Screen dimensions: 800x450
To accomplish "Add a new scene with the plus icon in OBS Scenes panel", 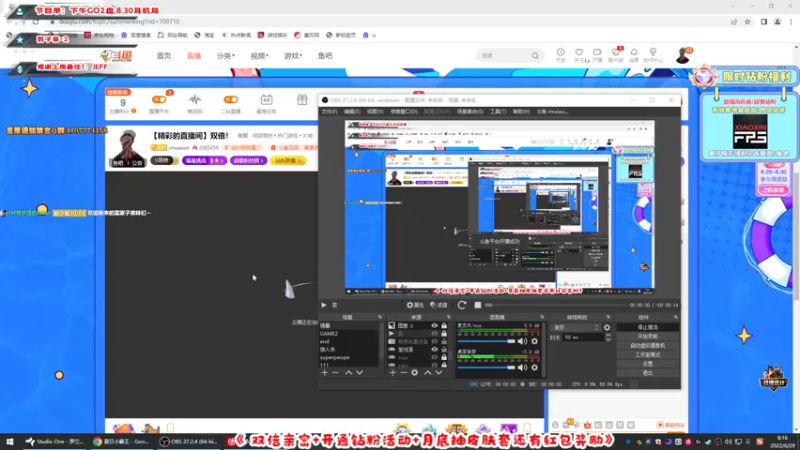I will click(x=324, y=373).
